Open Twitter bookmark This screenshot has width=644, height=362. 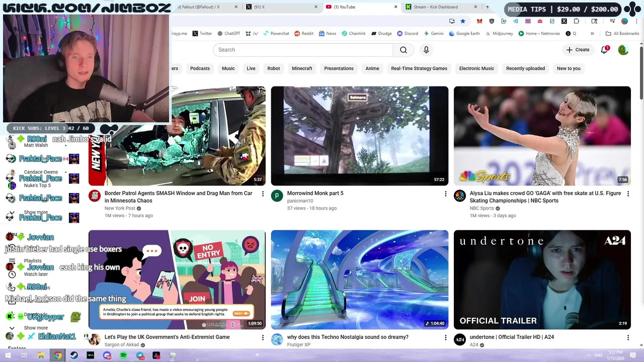pos(202,34)
